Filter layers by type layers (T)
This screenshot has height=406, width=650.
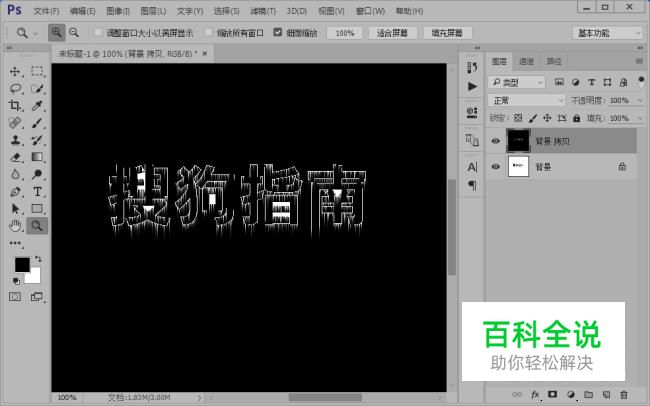[592, 82]
